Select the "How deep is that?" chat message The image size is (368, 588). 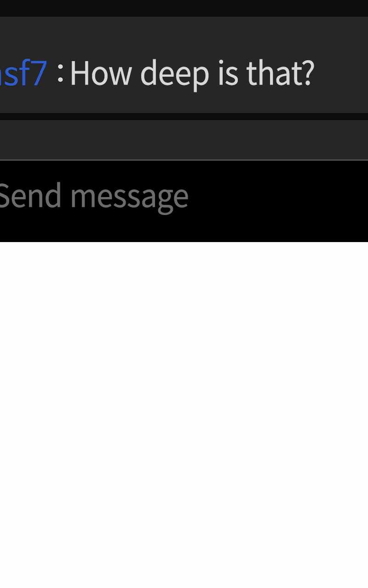pos(192,73)
